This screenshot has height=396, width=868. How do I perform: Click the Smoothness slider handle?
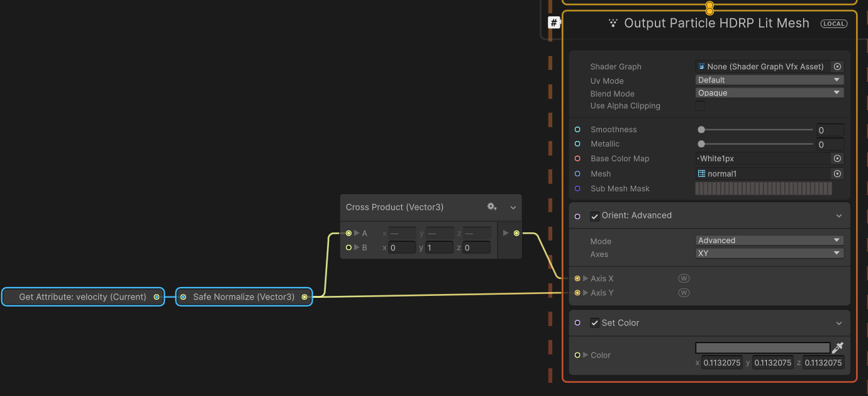click(701, 130)
